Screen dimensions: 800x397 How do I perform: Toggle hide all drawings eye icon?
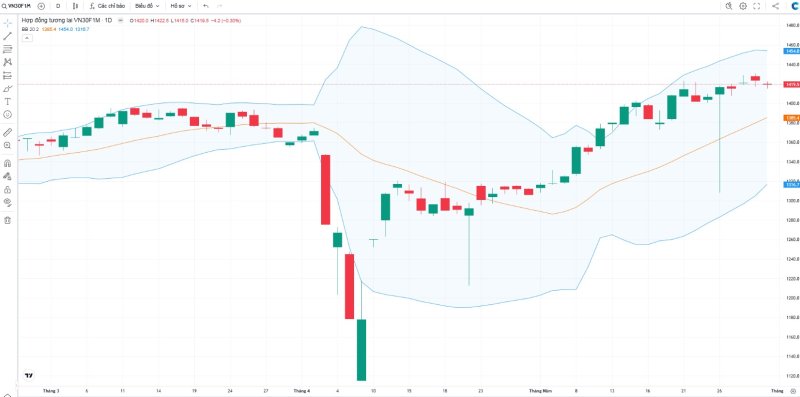click(8, 203)
